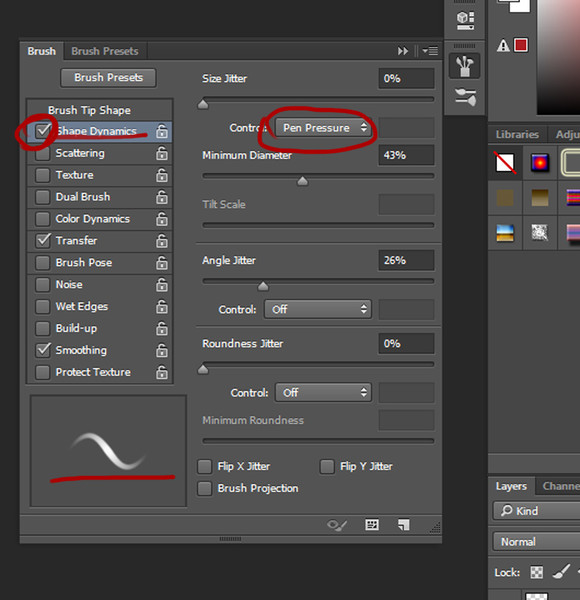Switch to the Brush Presets tab
The image size is (580, 600).
click(x=105, y=51)
